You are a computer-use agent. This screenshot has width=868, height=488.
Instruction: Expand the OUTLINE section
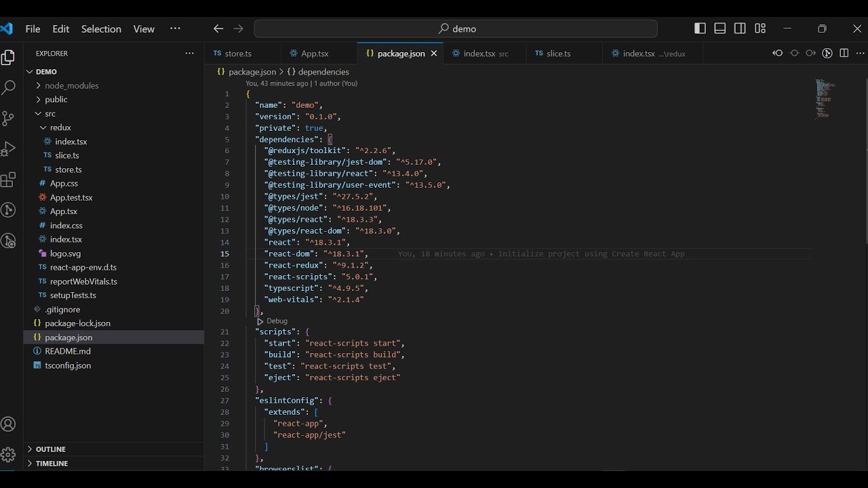click(114, 449)
